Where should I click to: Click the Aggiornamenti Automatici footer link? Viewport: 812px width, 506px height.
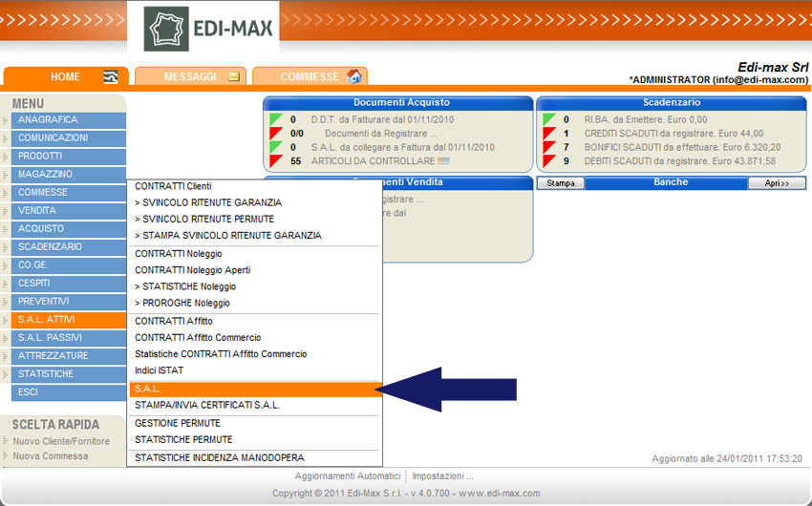tap(348, 475)
